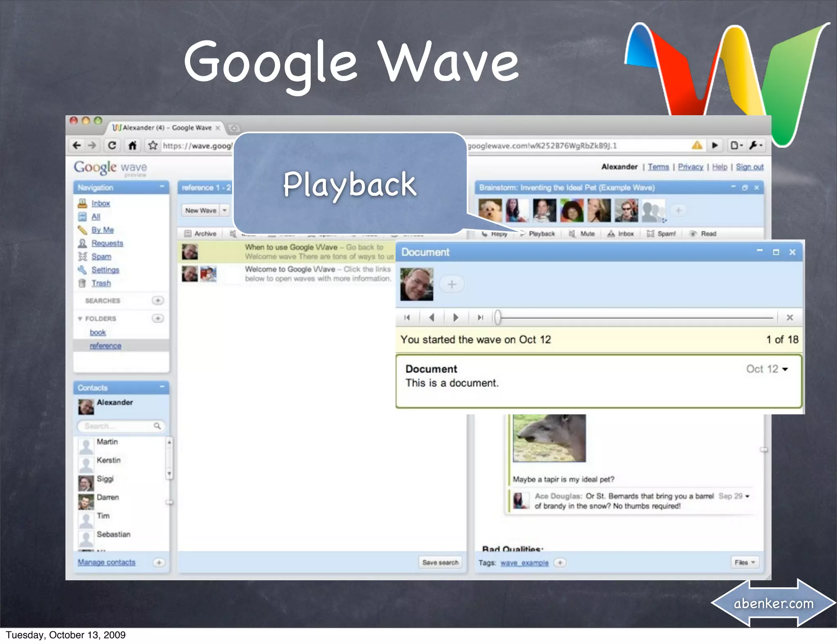Collapse the FOLDERS section
This screenshot has width=837, height=644.
pos(80,319)
